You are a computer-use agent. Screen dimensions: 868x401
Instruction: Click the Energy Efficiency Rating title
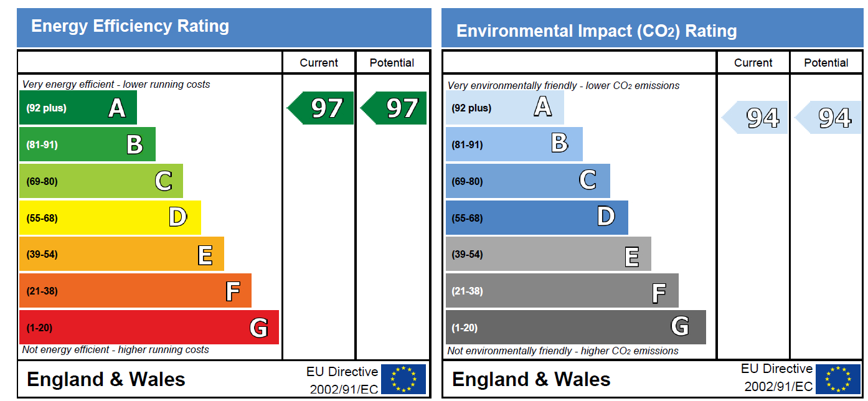[130, 27]
